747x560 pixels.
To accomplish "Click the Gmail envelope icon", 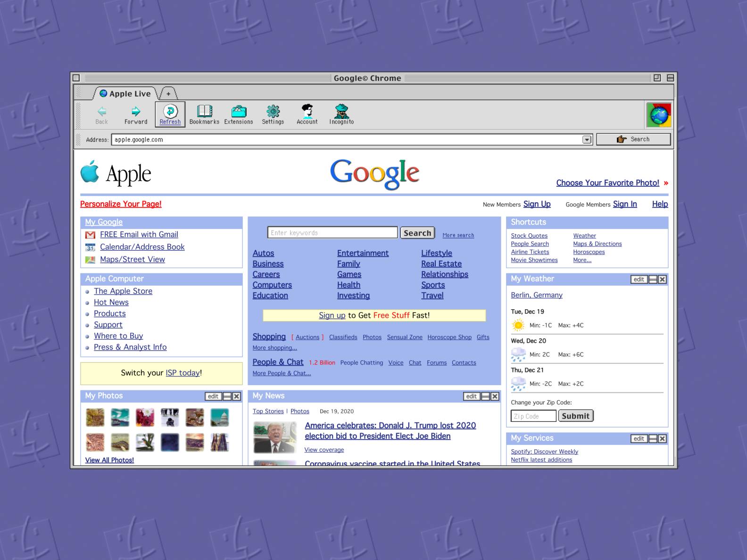I will click(x=90, y=235).
